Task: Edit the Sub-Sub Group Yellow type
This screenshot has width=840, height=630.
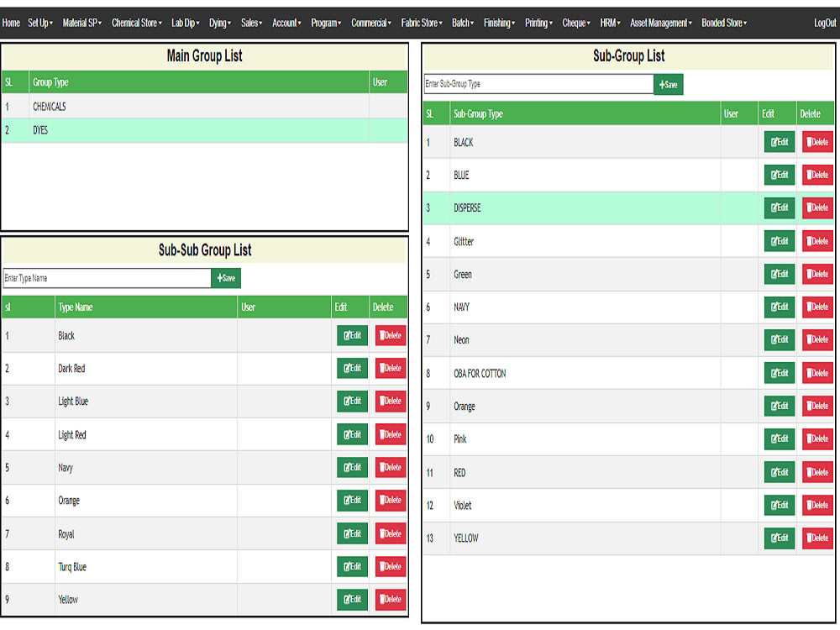Action: click(x=352, y=599)
